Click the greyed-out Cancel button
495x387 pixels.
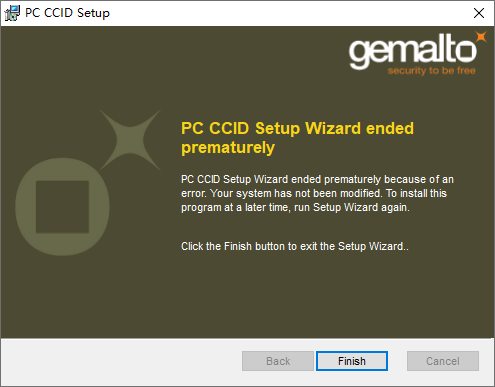click(x=443, y=361)
